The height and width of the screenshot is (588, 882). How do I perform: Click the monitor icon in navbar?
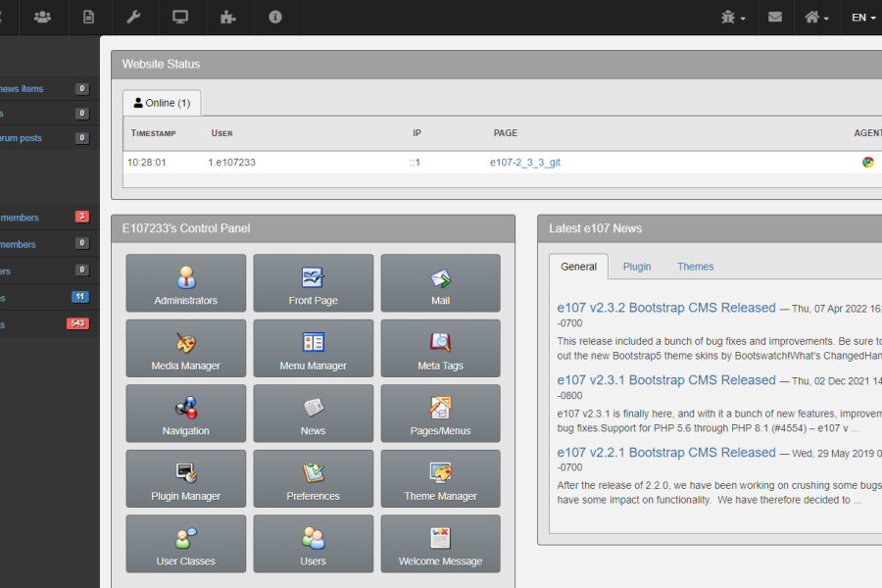click(x=180, y=17)
